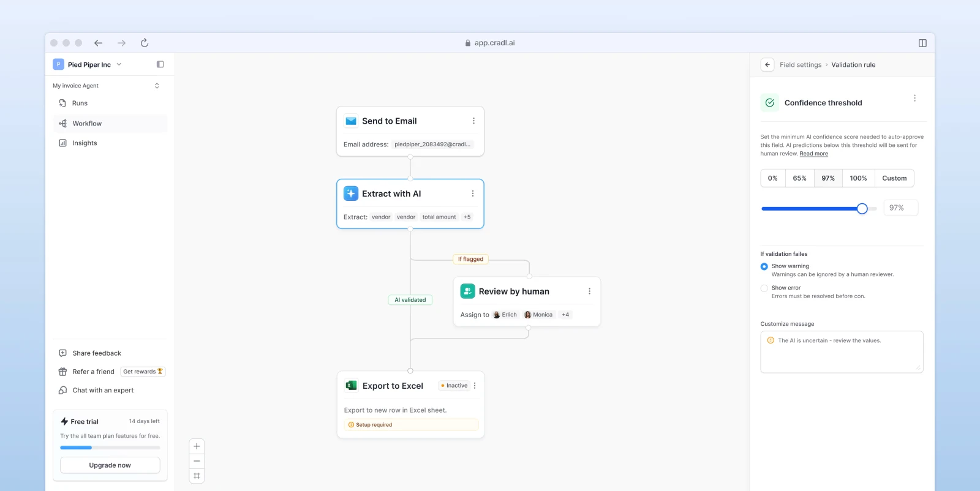This screenshot has height=491, width=980.
Task: Click the Send to Email envelope icon
Action: pyautogui.click(x=351, y=121)
